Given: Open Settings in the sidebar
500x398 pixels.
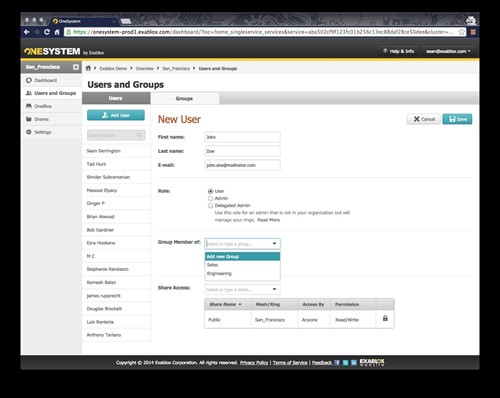Looking at the screenshot, I should click(51, 132).
